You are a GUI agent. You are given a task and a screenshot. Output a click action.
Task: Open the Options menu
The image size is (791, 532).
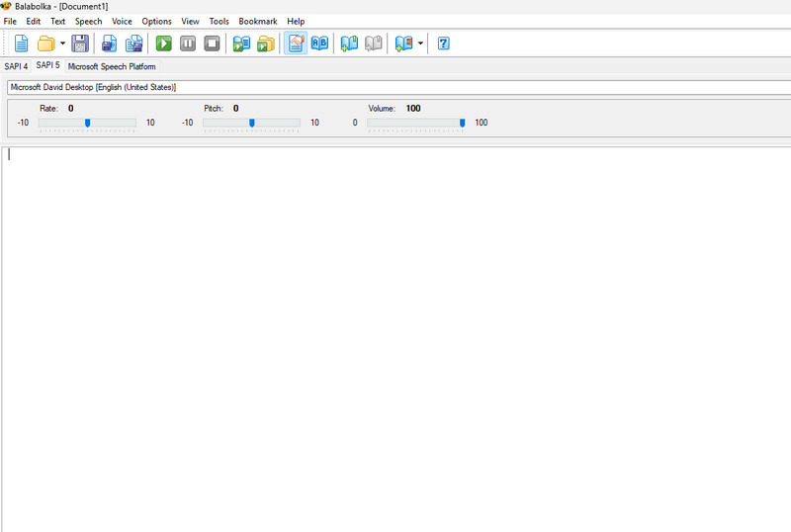pos(156,21)
